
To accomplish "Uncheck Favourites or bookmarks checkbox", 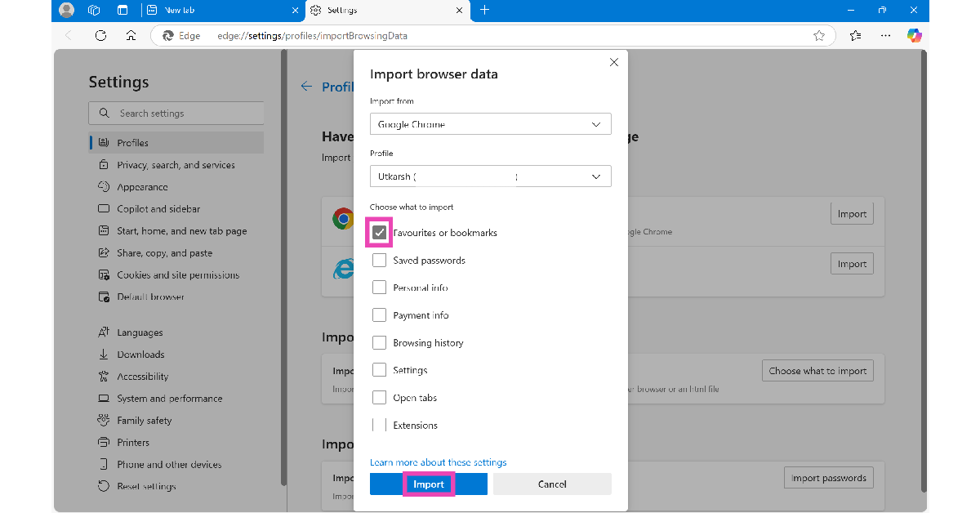I will pyautogui.click(x=379, y=233).
